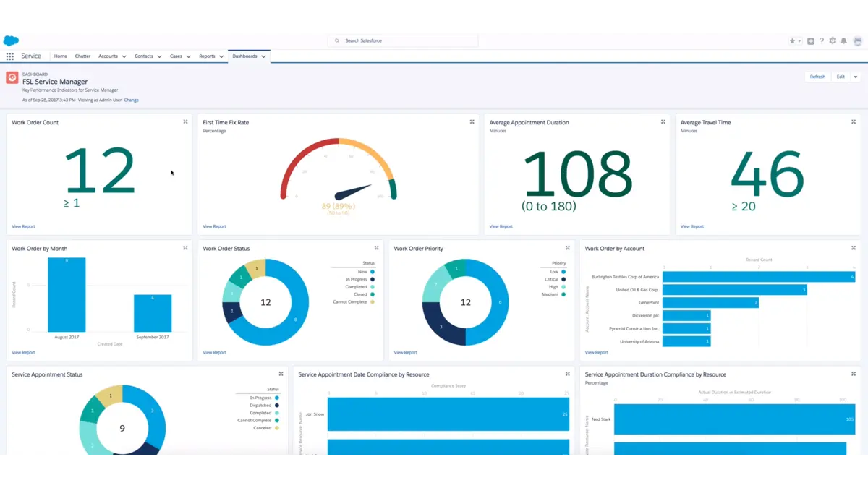
Task: Click the Closed status legend swatch
Action: pos(373,294)
